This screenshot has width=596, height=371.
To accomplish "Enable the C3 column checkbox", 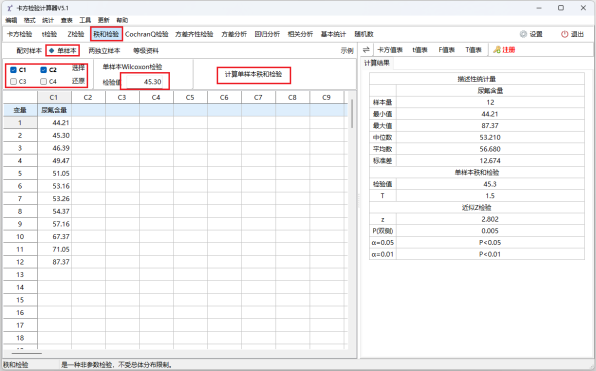I will [x=13, y=81].
